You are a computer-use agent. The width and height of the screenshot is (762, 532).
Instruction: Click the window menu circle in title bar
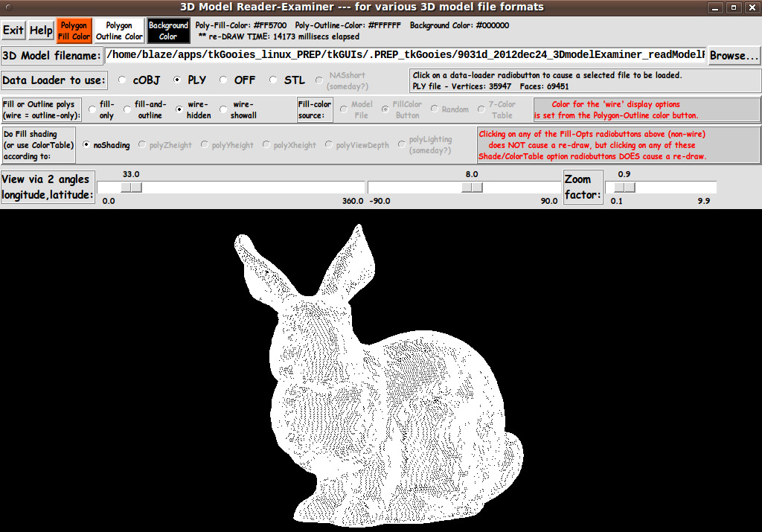coord(9,7)
